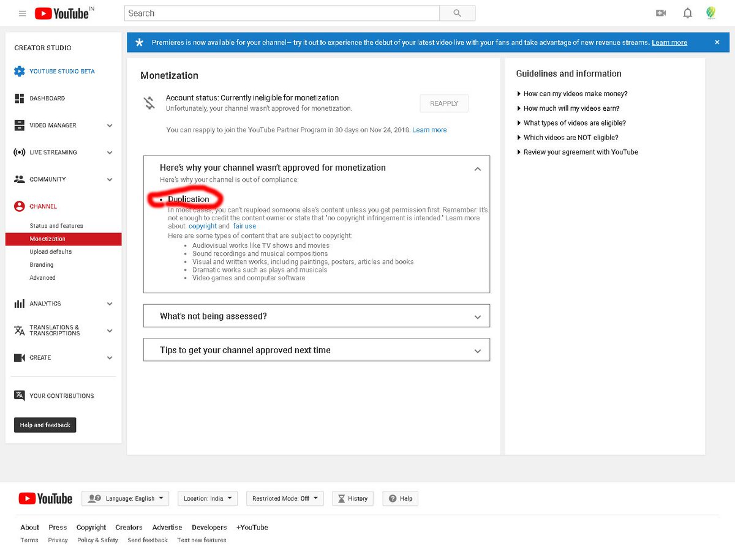Image resolution: width=735 pixels, height=560 pixels.
Task: Click the History button in footer
Action: point(353,498)
